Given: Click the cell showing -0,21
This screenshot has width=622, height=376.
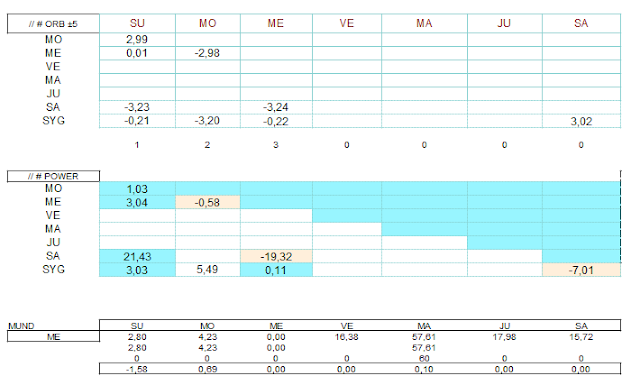Looking at the screenshot, I should 137,121.
